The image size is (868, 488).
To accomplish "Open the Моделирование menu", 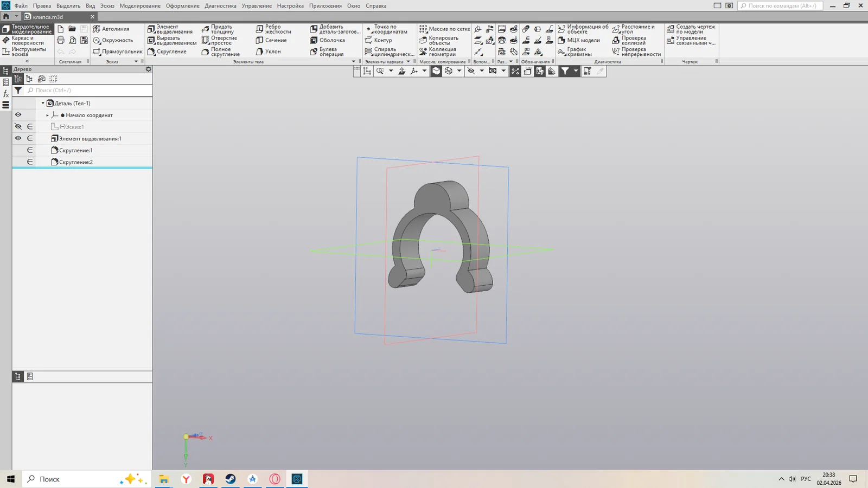I will pos(140,6).
